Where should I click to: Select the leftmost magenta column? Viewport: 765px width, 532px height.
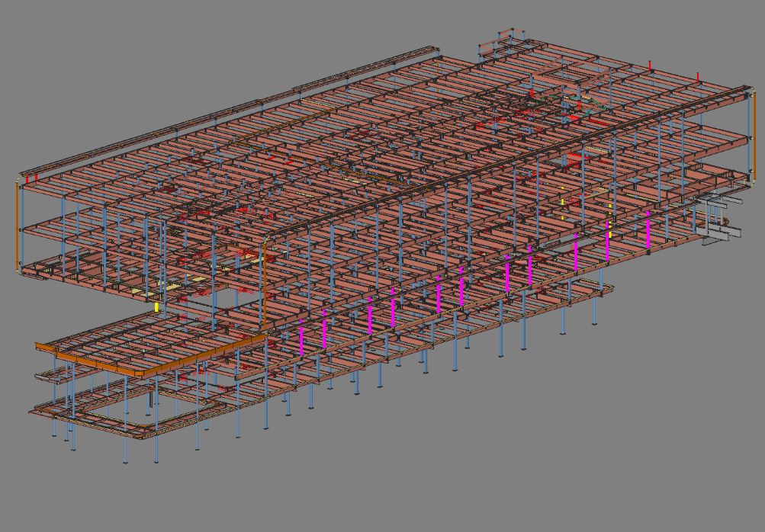[x=302, y=337]
